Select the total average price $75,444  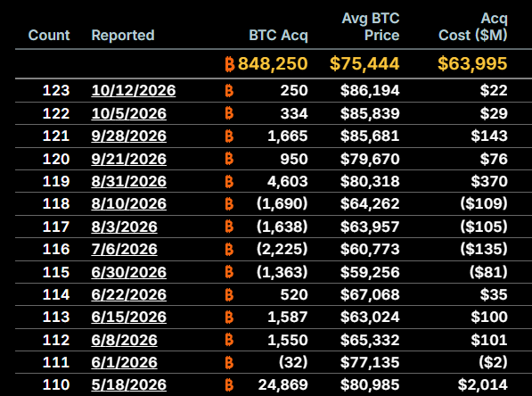[364, 63]
